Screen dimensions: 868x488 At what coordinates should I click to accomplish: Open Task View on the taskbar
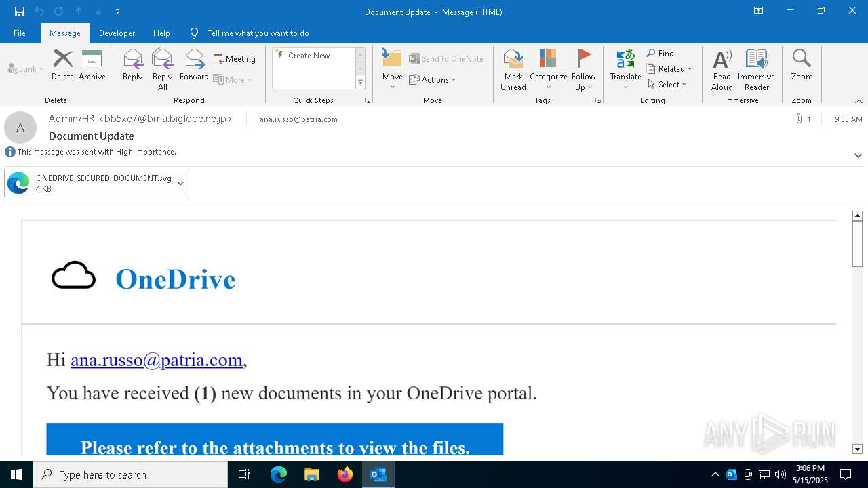(x=244, y=474)
